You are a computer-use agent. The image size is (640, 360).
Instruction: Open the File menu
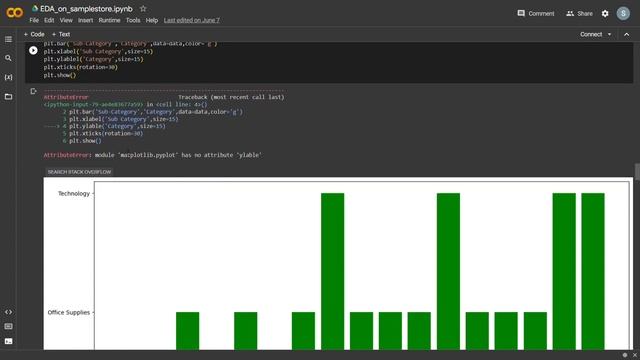(x=34, y=20)
